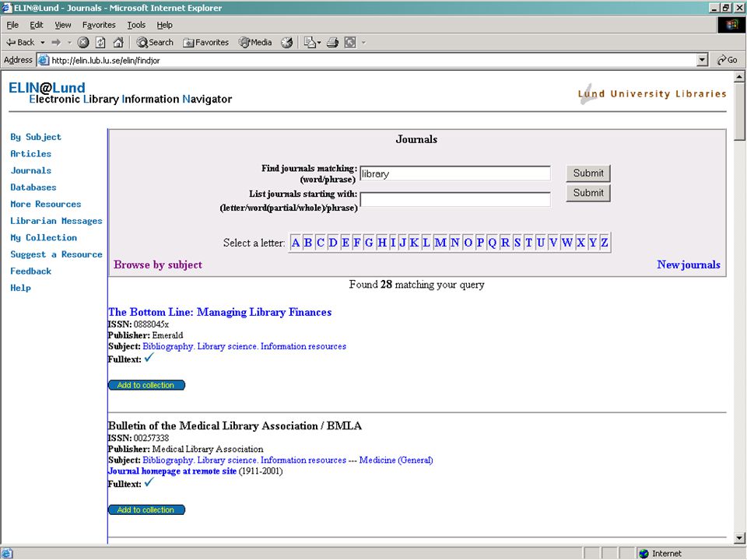This screenshot has height=560, width=747.
Task: Add The Bottom Line journal to collection
Action: [146, 385]
